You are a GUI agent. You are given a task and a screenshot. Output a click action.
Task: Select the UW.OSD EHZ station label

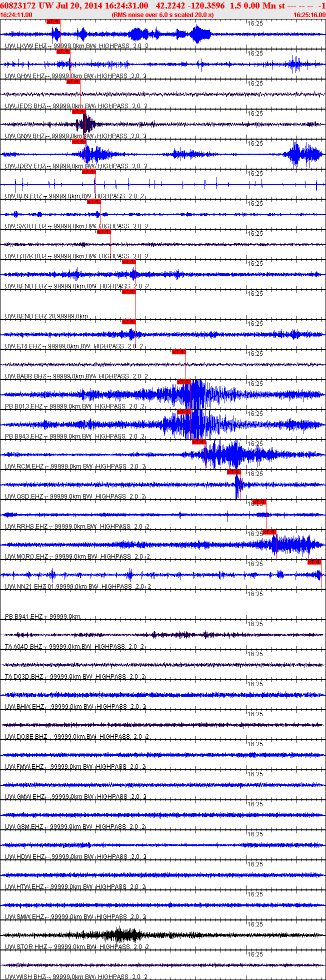(x=76, y=497)
